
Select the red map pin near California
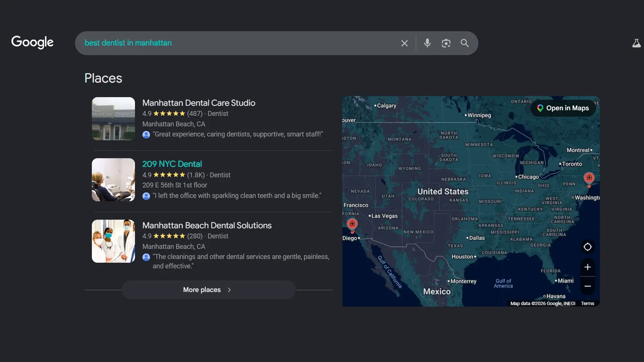click(x=352, y=224)
